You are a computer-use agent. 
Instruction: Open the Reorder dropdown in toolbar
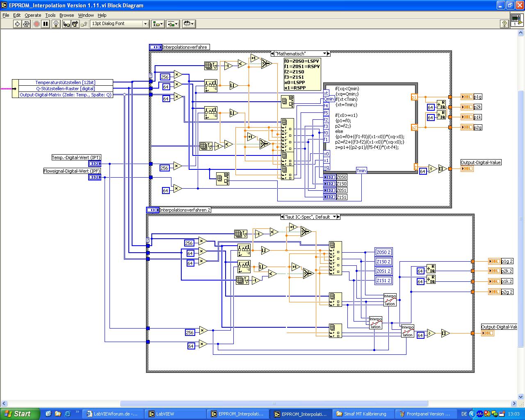click(x=189, y=24)
